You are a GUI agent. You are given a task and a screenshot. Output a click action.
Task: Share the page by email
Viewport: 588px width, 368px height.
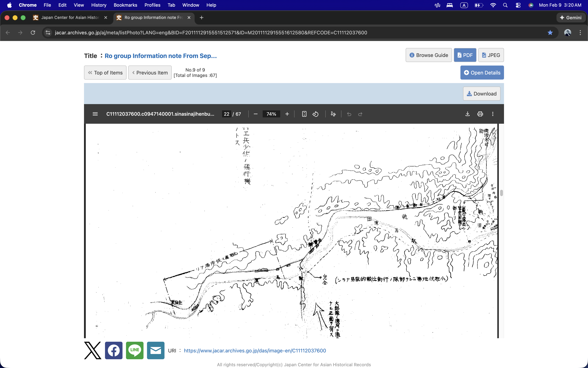156,350
